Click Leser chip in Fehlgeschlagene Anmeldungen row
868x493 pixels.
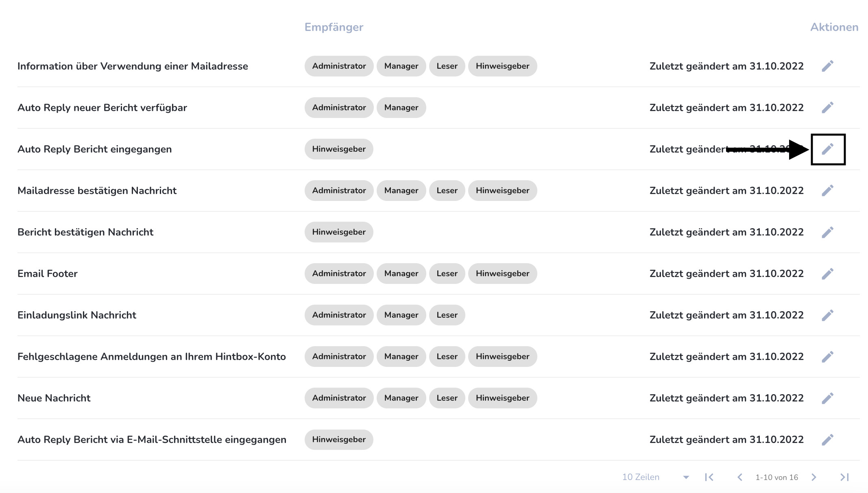coord(447,356)
